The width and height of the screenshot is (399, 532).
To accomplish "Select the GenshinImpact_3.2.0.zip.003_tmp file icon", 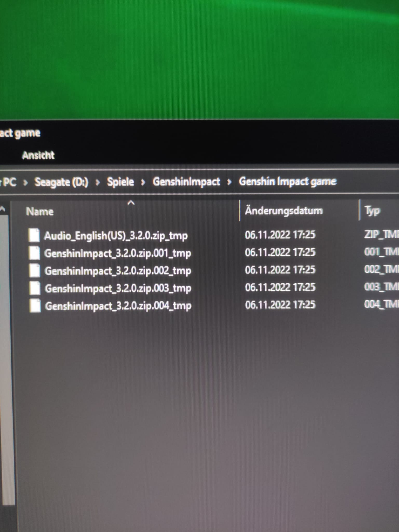I will 35,288.
